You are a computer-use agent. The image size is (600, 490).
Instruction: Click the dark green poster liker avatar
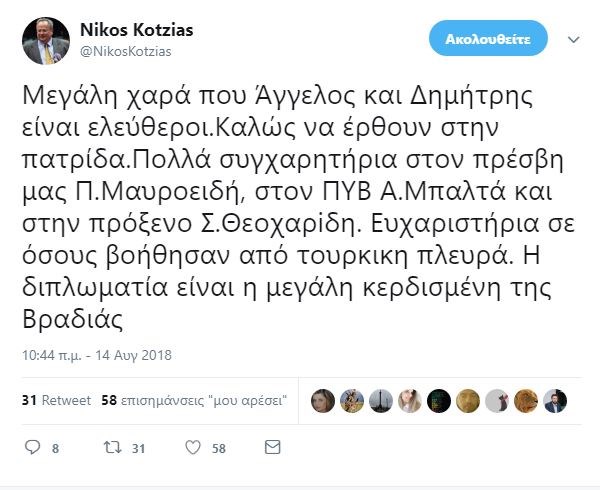tap(439, 401)
